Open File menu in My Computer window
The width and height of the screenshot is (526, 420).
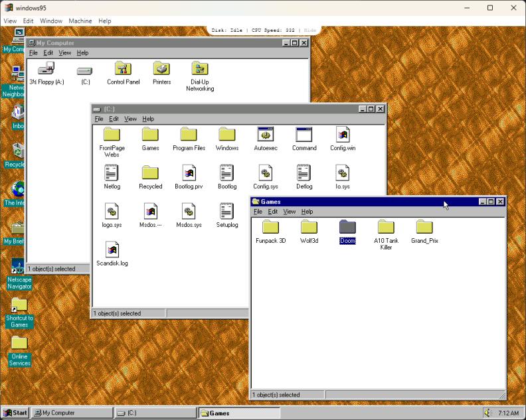pyautogui.click(x=33, y=52)
